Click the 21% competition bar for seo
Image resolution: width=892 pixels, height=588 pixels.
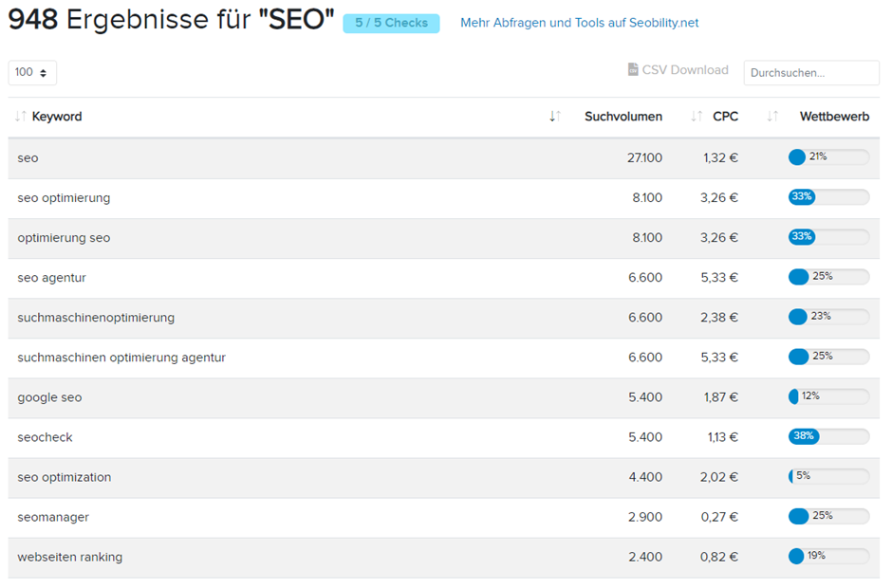[828, 157]
